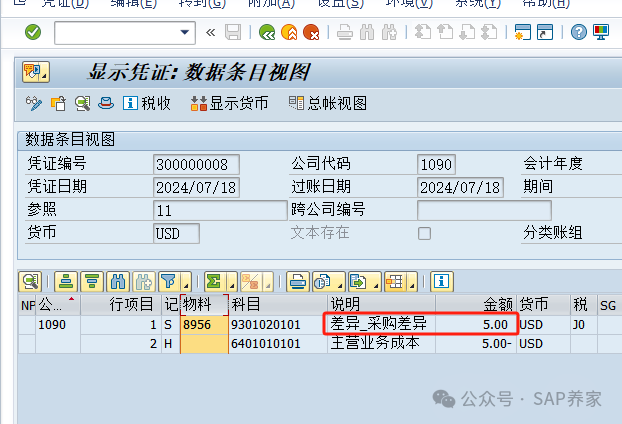The image size is (622, 424).
Task: Open the command field dropdown arrow
Action: point(184,32)
